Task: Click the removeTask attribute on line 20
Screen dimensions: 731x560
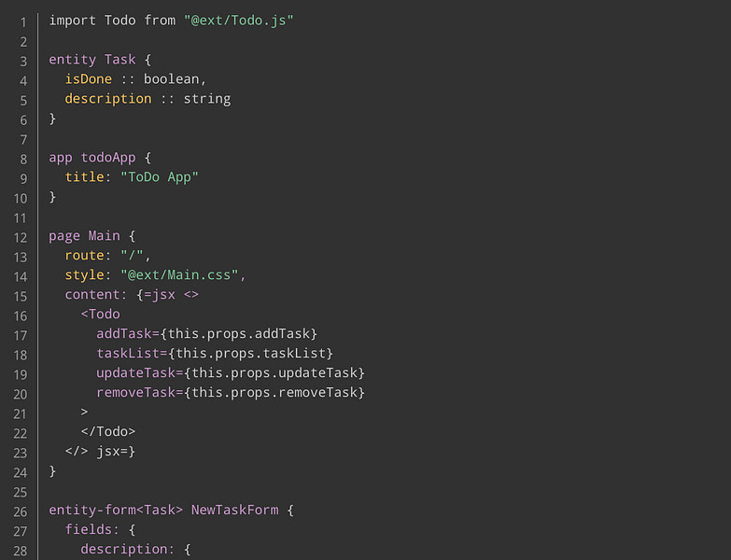Action: (135, 392)
